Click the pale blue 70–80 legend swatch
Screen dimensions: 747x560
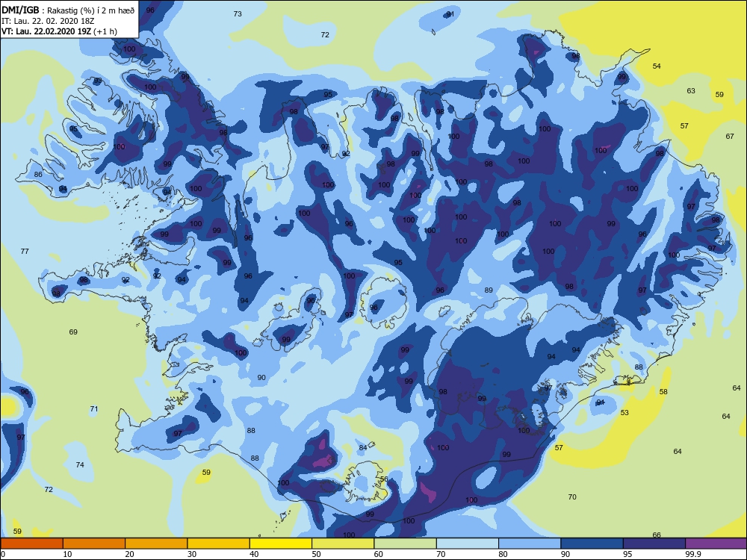click(x=468, y=544)
